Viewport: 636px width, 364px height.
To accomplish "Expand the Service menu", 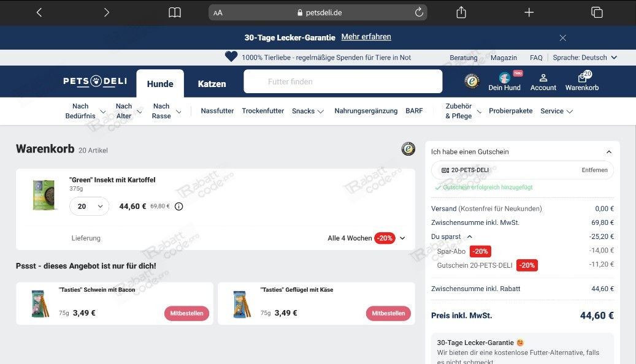I will 556,111.
